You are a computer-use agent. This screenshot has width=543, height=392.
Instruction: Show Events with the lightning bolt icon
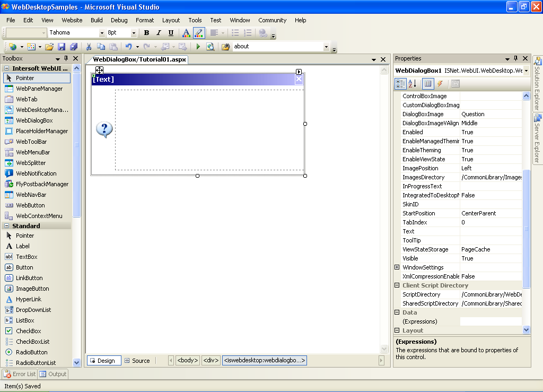[440, 84]
